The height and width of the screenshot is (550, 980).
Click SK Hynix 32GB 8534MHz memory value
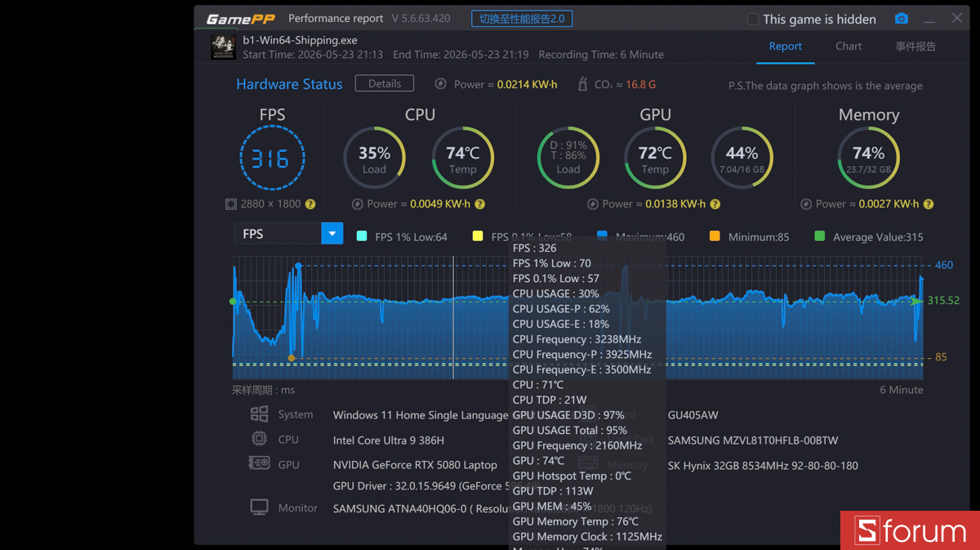pos(763,465)
